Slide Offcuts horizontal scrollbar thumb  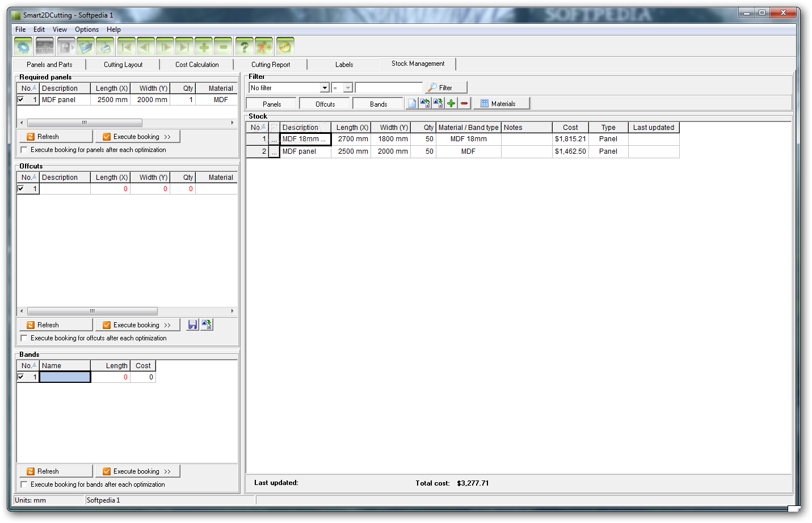92,311
